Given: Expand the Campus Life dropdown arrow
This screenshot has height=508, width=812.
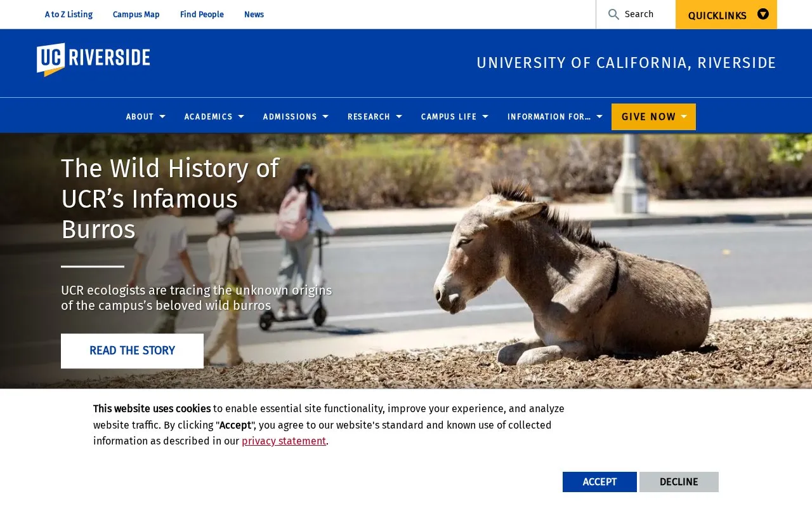Looking at the screenshot, I should click(485, 117).
